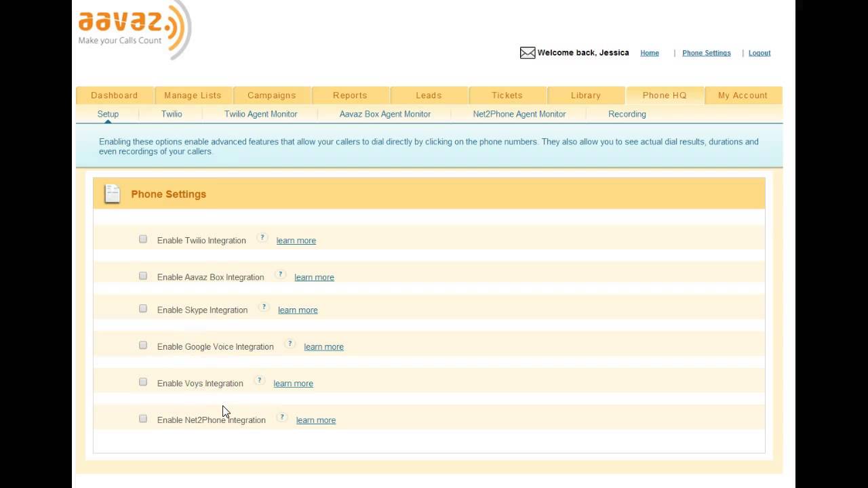868x488 pixels.
Task: Turn on Enable Voys Integration checkbox
Action: (143, 382)
